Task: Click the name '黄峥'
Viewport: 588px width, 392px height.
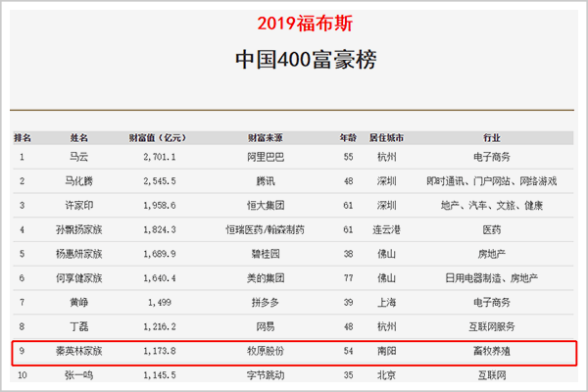Action: click(78, 302)
